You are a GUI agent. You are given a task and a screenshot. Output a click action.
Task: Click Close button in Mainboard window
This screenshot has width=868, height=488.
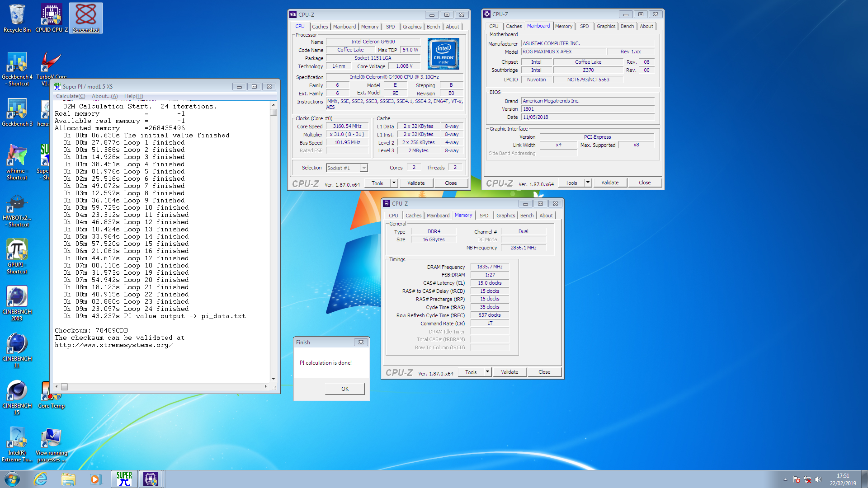pos(645,183)
